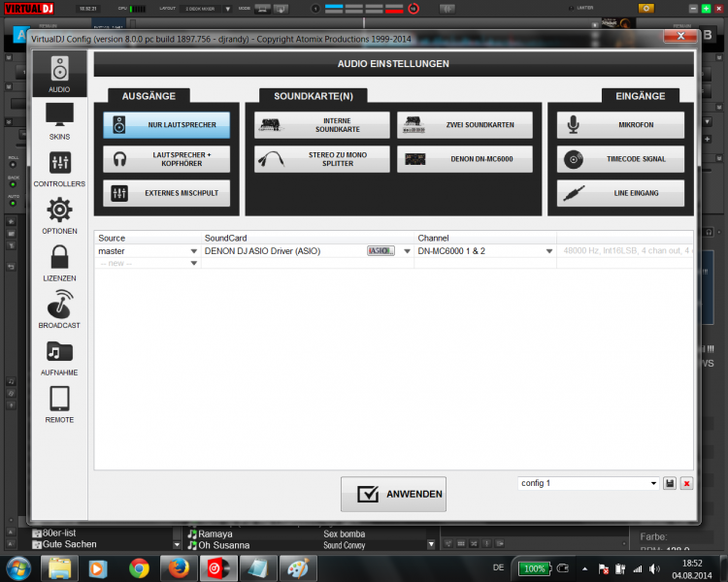This screenshot has width=728, height=582.
Task: Click the Anwenden apply button
Action: pos(393,495)
